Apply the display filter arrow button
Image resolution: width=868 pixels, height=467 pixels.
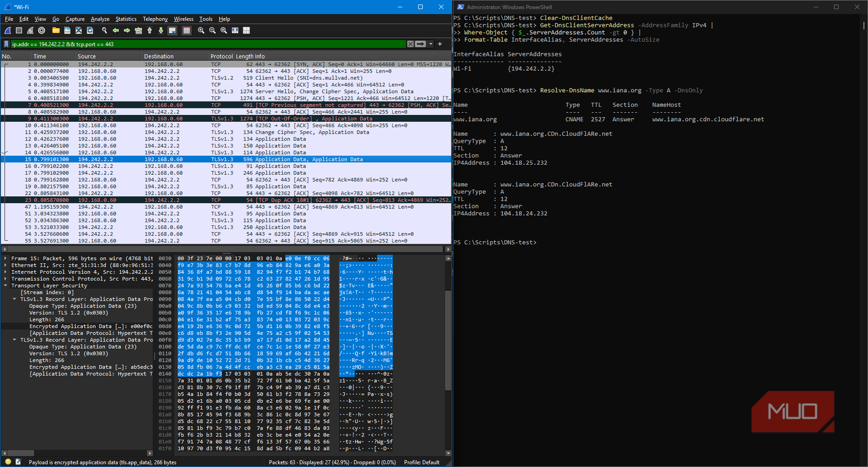point(420,44)
